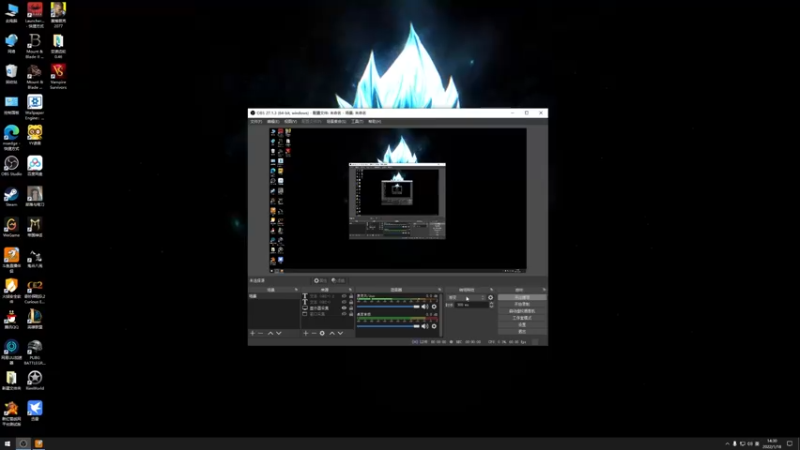Viewport: 800px width, 450px height.
Task: Open the Tools menu in OBS
Action: (357, 121)
